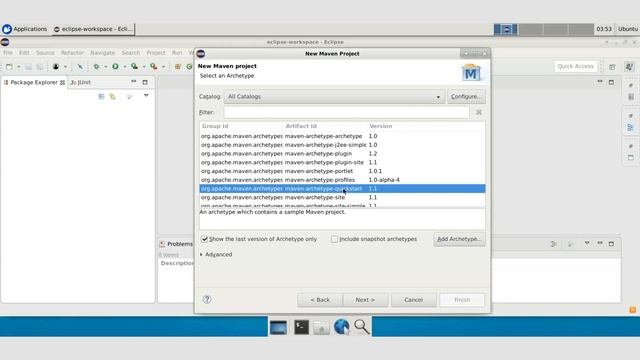This screenshot has width=640, height=360.
Task: Click the green Run toolbar icon
Action: (116, 67)
